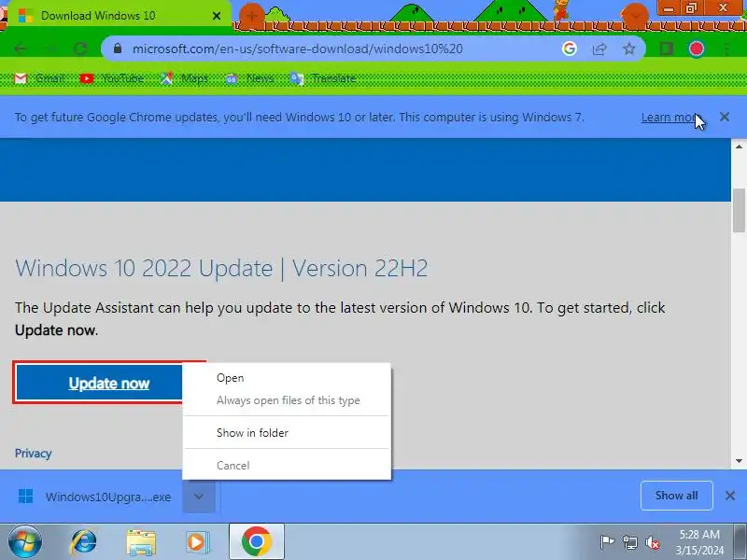
Task: Open the News bookmark
Action: [x=250, y=78]
